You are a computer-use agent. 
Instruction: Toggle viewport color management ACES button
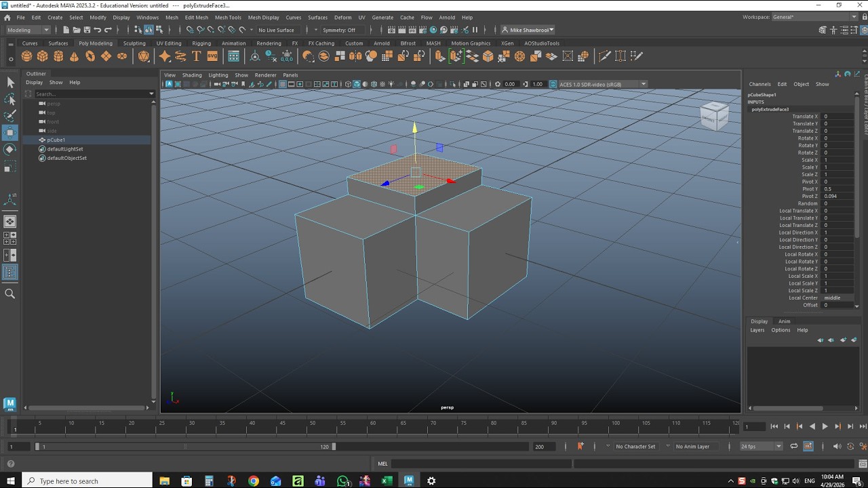553,84
